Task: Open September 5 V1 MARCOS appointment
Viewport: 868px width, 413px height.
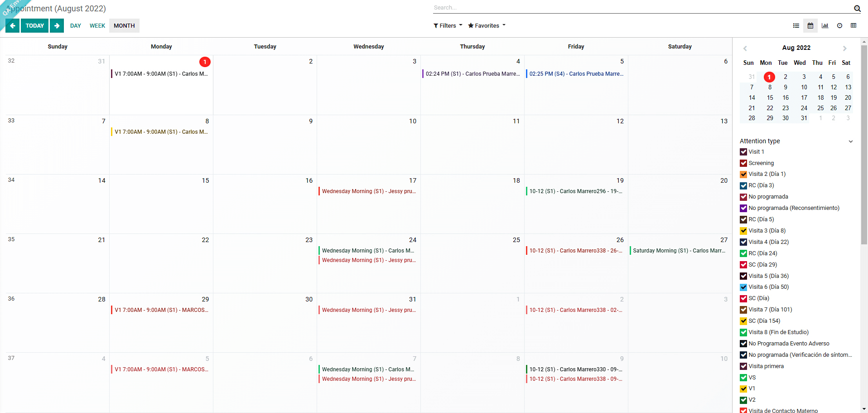Action: click(x=161, y=369)
